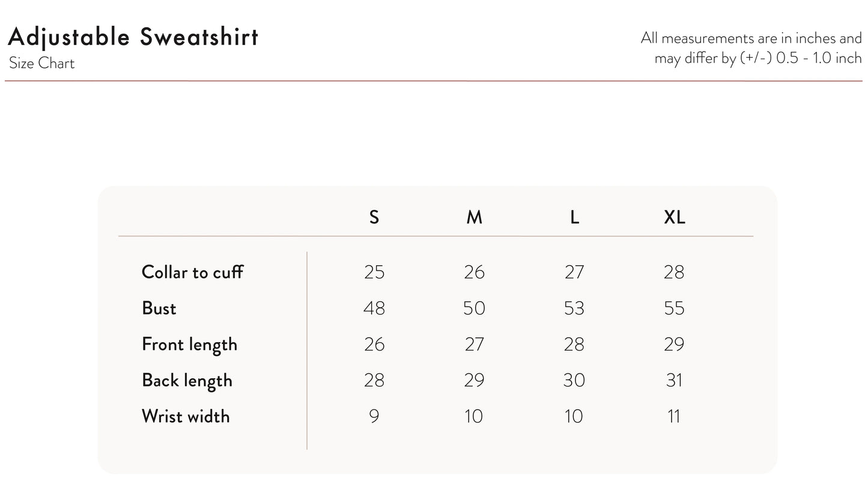Click Front length value for size M

[474, 345]
